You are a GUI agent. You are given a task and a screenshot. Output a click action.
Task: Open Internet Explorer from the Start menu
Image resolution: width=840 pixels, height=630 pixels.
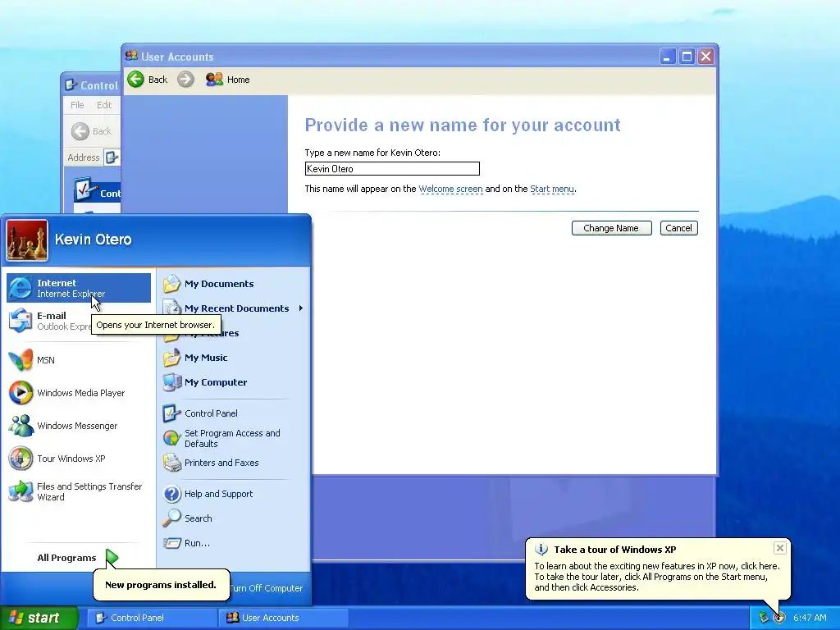(x=79, y=288)
